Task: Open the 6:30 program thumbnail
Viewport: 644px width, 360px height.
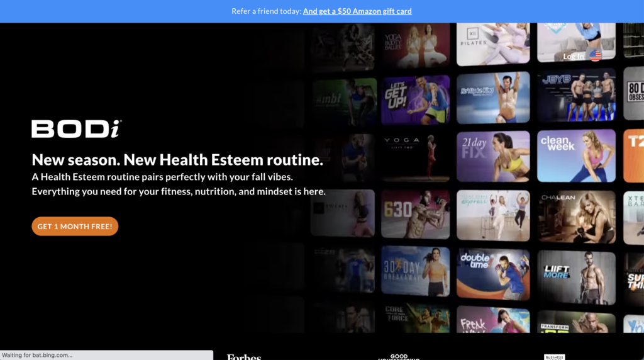Action: (x=415, y=214)
